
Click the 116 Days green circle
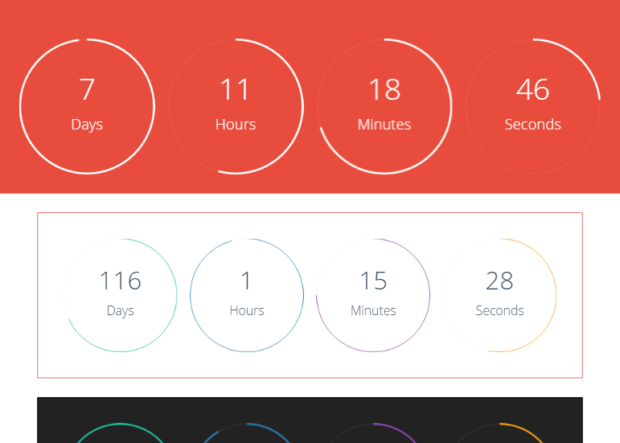(120, 295)
